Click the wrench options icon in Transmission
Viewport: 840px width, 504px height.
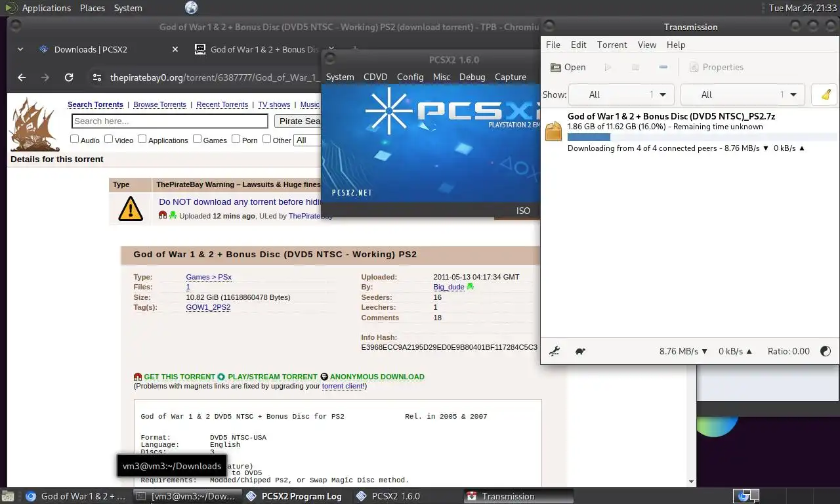555,351
